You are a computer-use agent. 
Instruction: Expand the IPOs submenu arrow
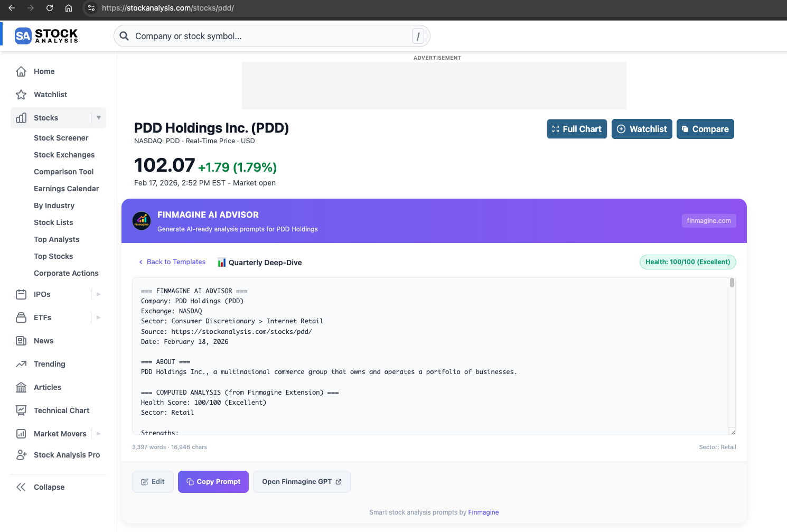99,294
